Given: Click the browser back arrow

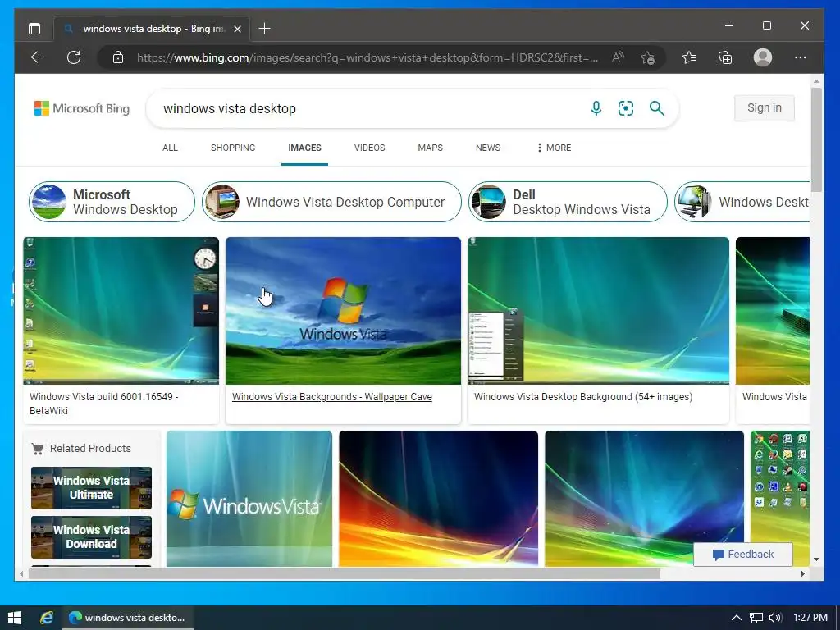Looking at the screenshot, I should (x=38, y=57).
